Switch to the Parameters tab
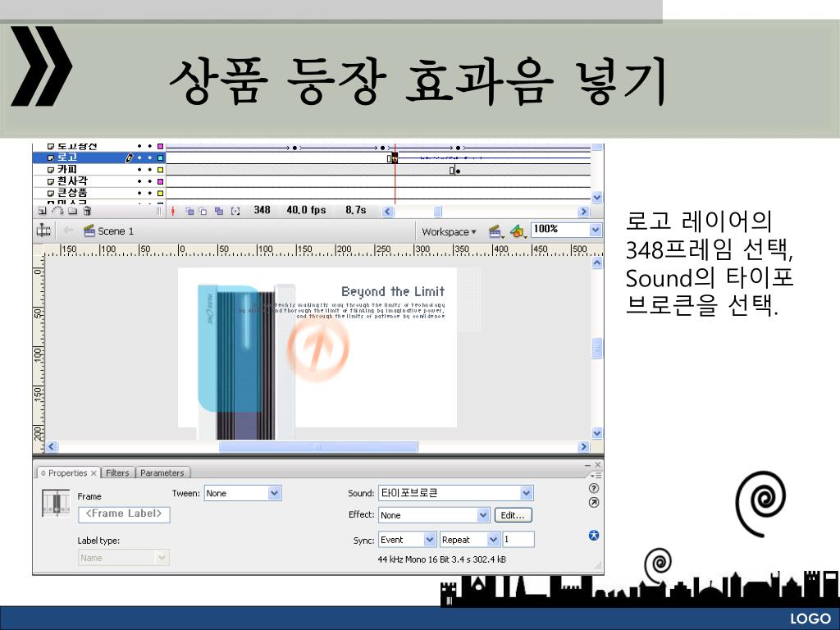Image resolution: width=840 pixels, height=630 pixels. point(162,473)
